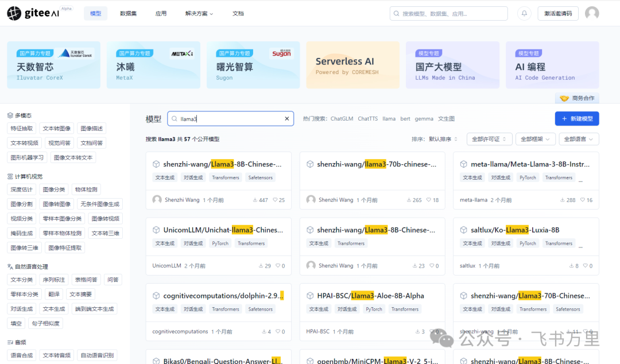The height and width of the screenshot is (364, 620).
Task: Click the 商务合作 button
Action: tap(577, 98)
